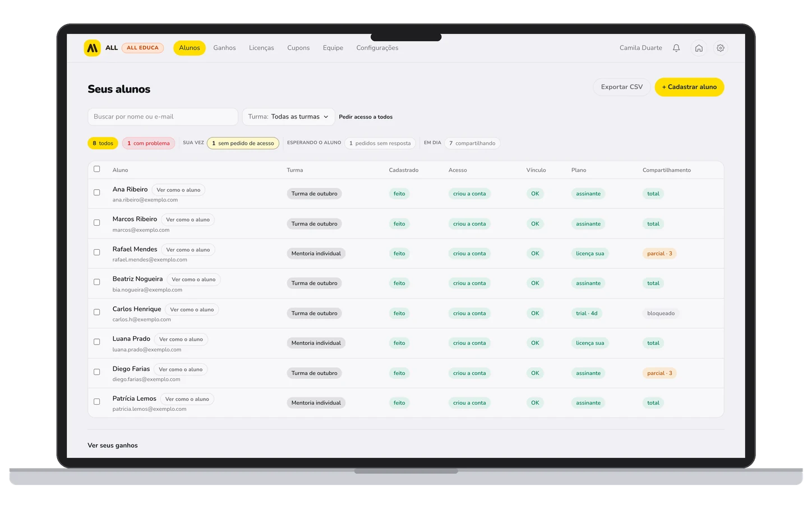This screenshot has width=812, height=513.
Task: Select the sem pedido de acesso filter
Action: 243,143
